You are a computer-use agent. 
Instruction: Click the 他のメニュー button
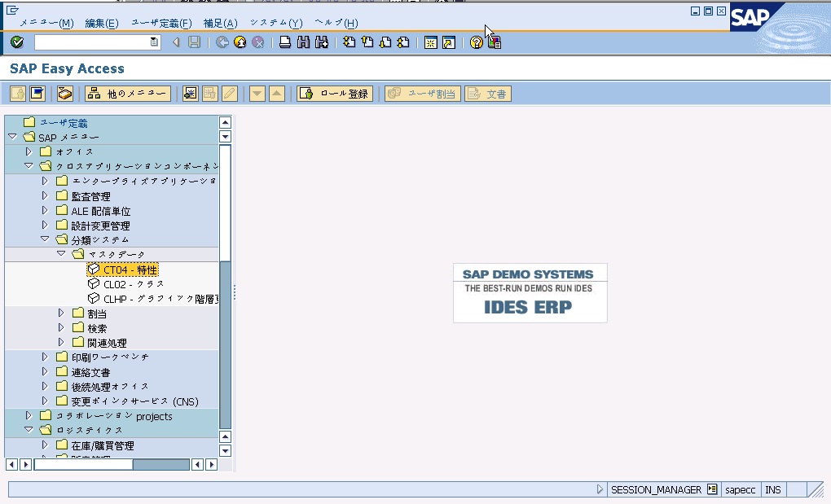tap(128, 94)
